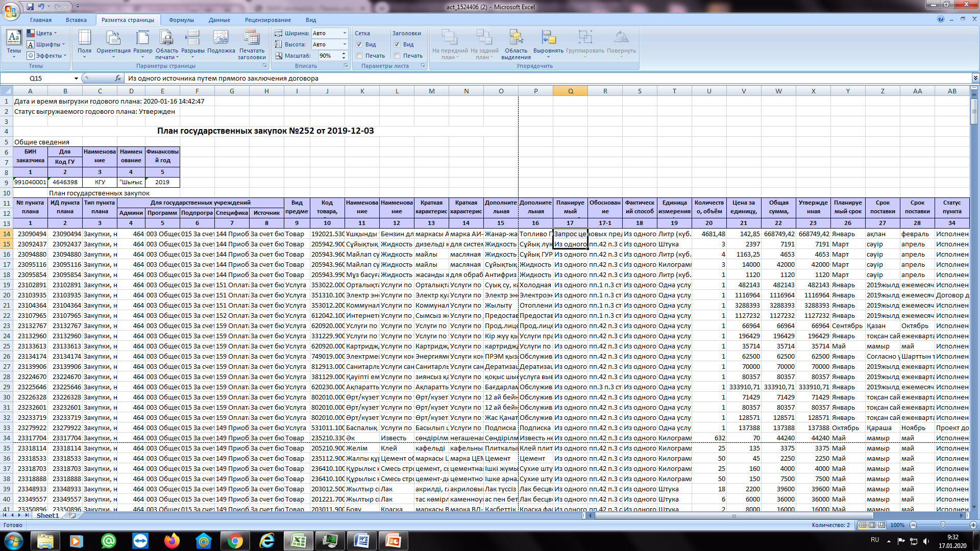Screen dimensions: 980x551
Task: Click the Save icon in quick access toolbar
Action: (x=30, y=7)
